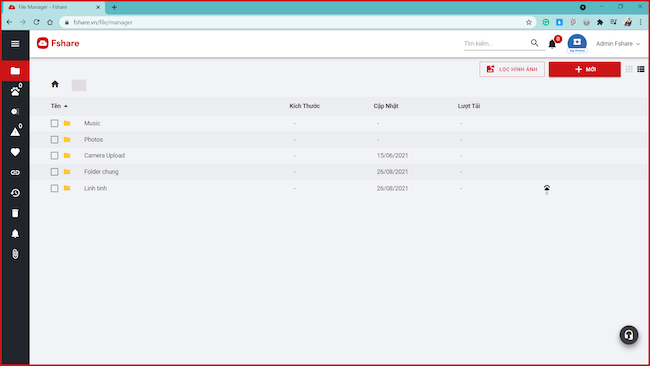Viewport: 650px width, 366px height.
Task: Open the warning triangle icon in sidebar
Action: tap(15, 132)
